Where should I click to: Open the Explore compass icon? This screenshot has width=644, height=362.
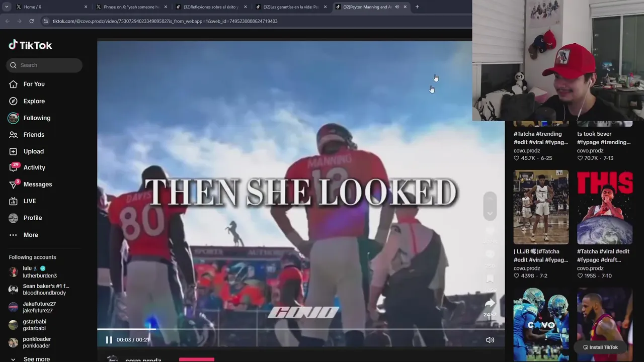click(x=14, y=101)
